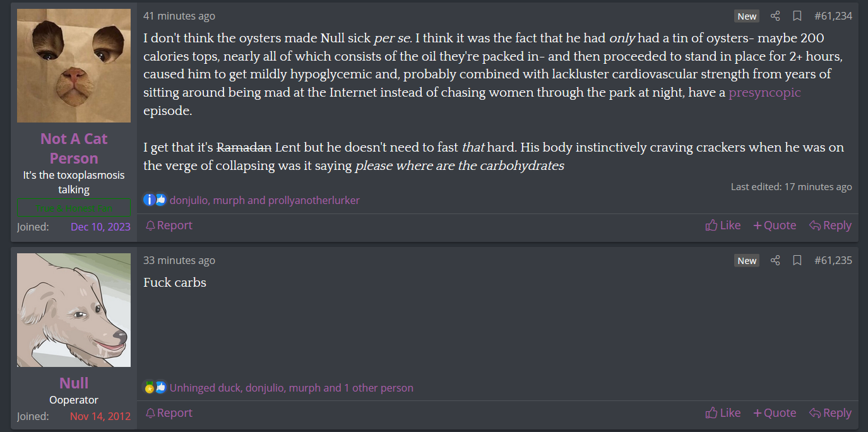868x432 pixels.
Task: Like Null's "Fuck carbs" post
Action: 723,413
